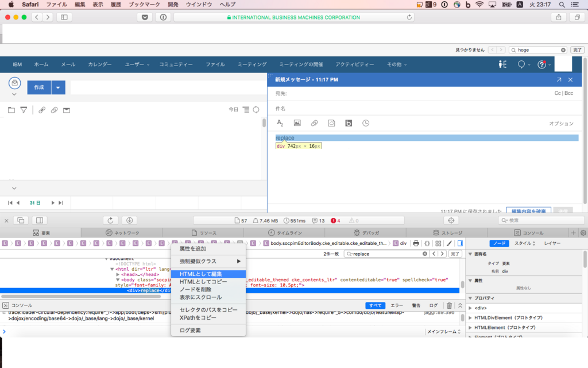588x368 pixels.
Task: Choose ログ要素 in the context menu
Action: coord(208,331)
